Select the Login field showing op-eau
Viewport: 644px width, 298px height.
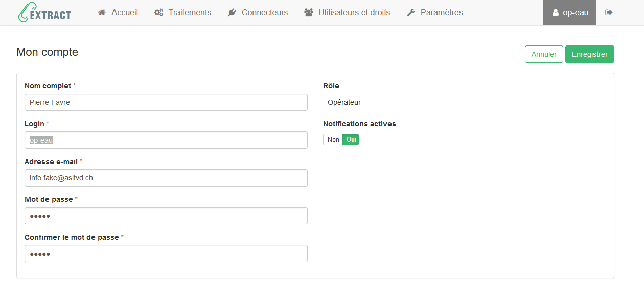166,140
